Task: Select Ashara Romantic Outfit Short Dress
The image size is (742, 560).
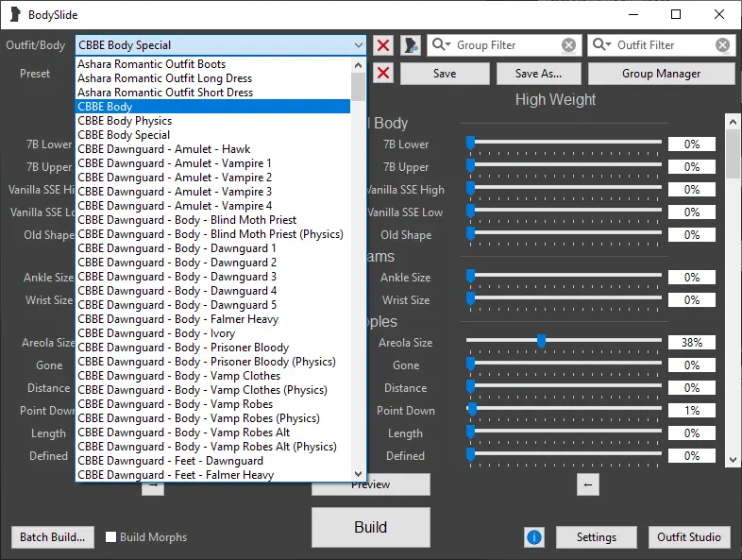Action: [x=213, y=93]
